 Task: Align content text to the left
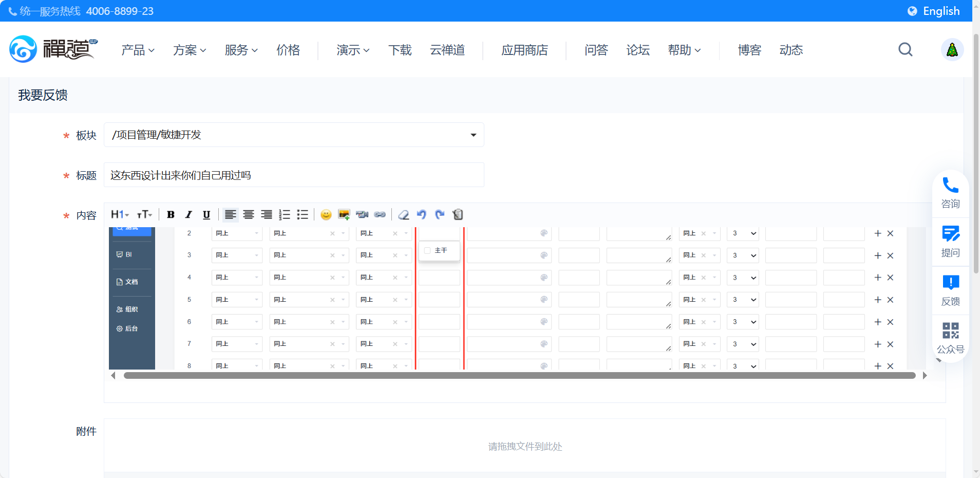pyautogui.click(x=231, y=215)
